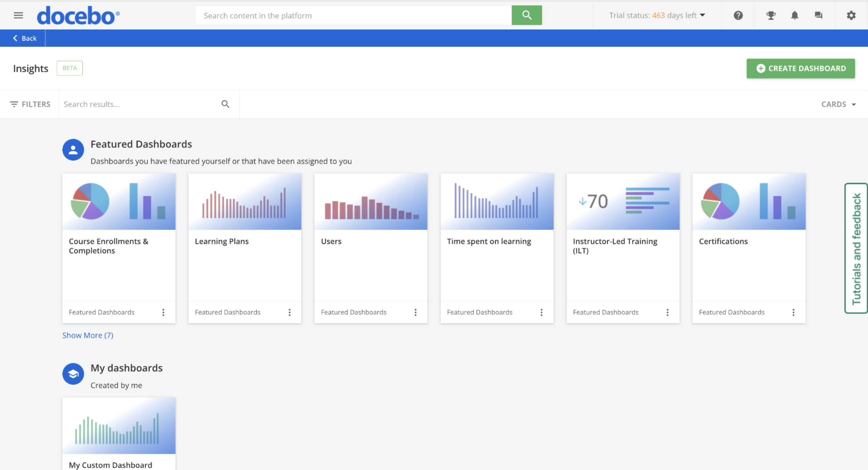Open the platform settings gear
The width and height of the screenshot is (868, 470).
851,15
